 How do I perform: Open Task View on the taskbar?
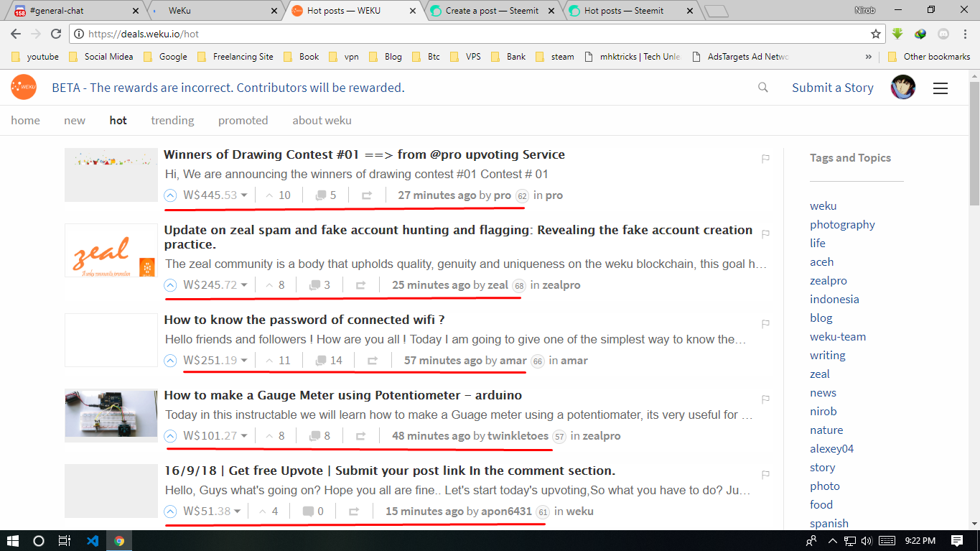click(x=65, y=541)
